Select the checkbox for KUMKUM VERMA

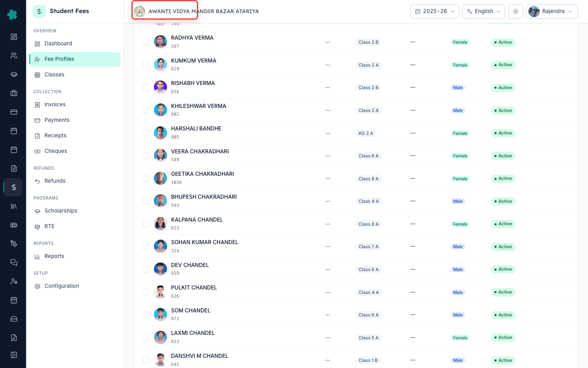point(146,65)
